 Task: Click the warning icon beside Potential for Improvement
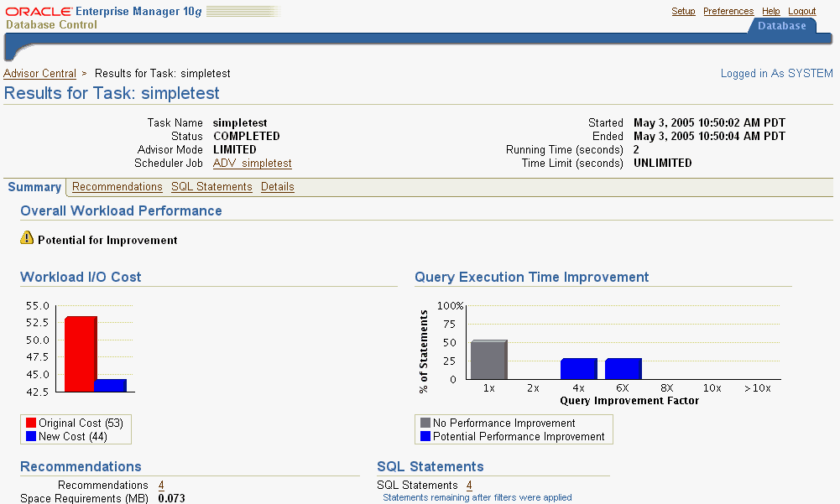click(27, 238)
